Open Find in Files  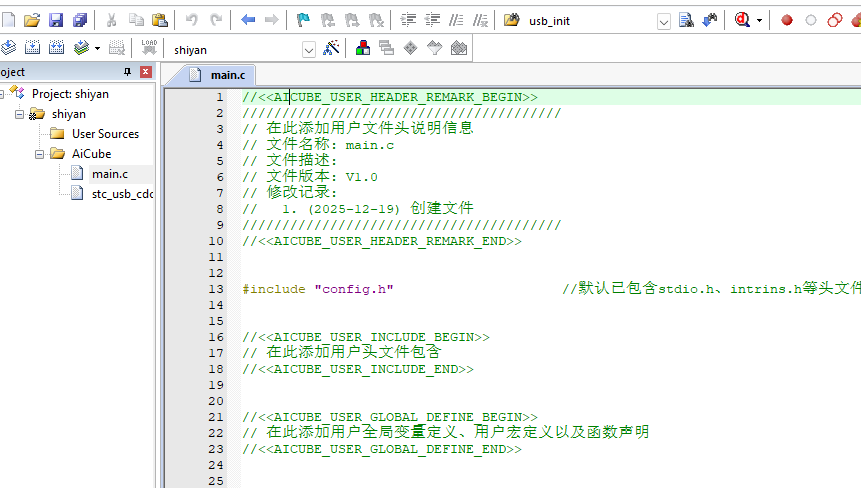512,20
